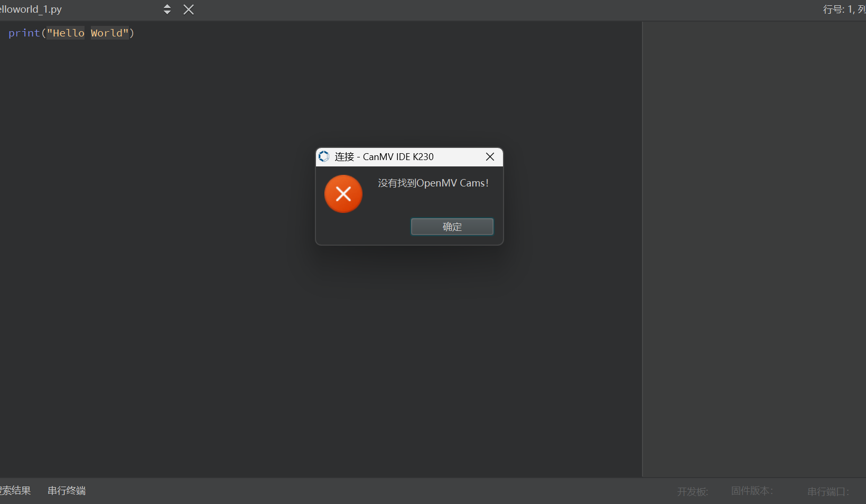The image size is (866, 504).
Task: Click the word World in the code
Action: coord(107,33)
